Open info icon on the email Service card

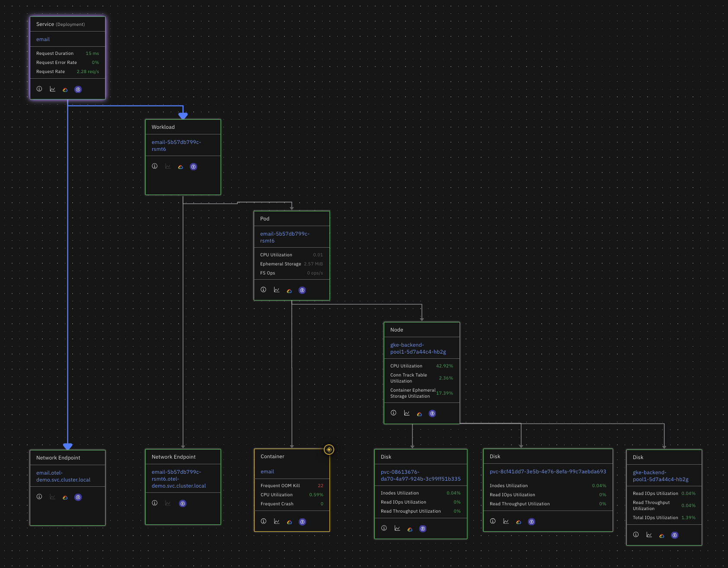39,89
